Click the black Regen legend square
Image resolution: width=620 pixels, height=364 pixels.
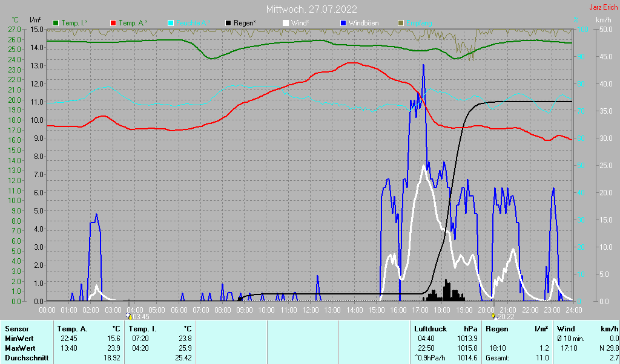(x=228, y=23)
